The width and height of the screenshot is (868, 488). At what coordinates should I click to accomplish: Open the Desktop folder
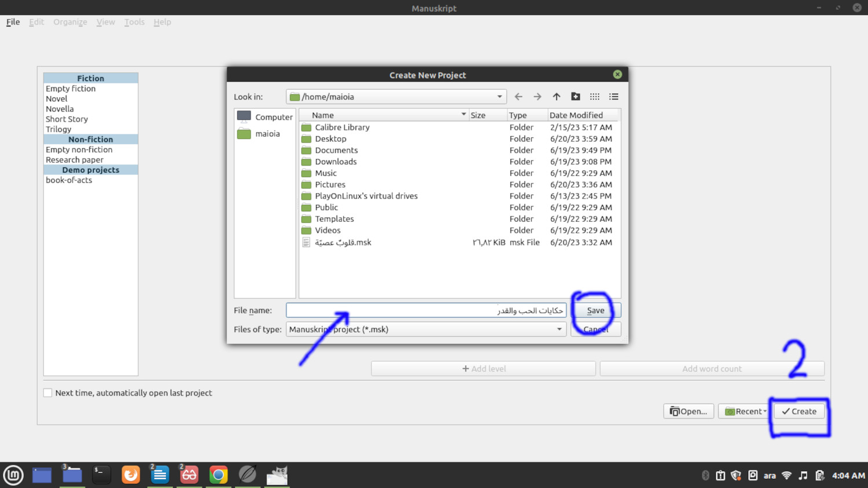tap(330, 139)
